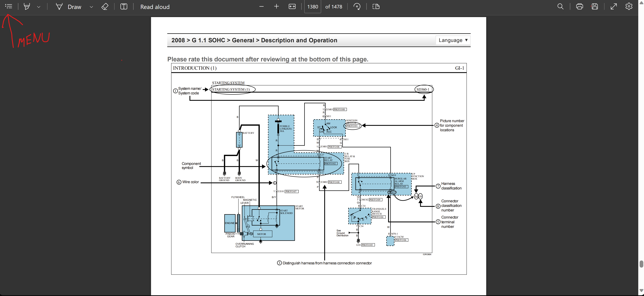Zoom out with the minus icon
This screenshot has height=296, width=644.
262,6
